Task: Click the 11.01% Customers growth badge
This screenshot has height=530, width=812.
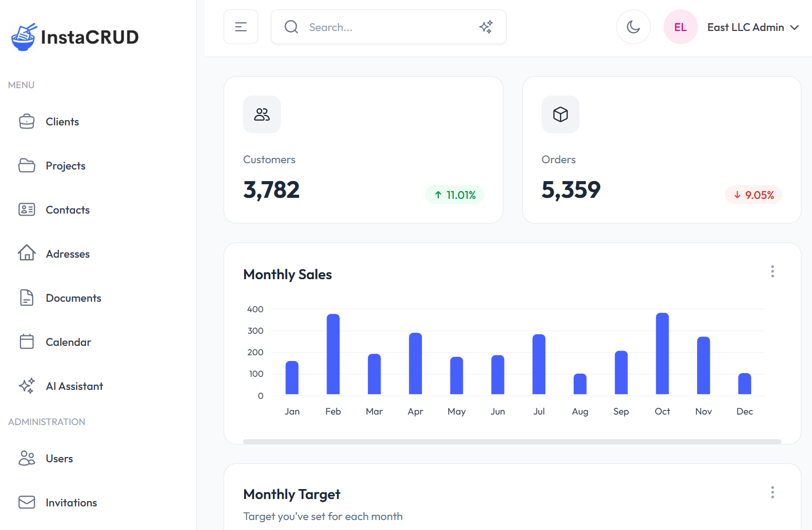Action: (455, 195)
